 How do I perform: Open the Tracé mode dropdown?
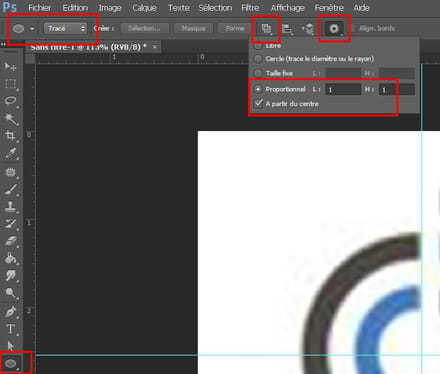pyautogui.click(x=65, y=28)
